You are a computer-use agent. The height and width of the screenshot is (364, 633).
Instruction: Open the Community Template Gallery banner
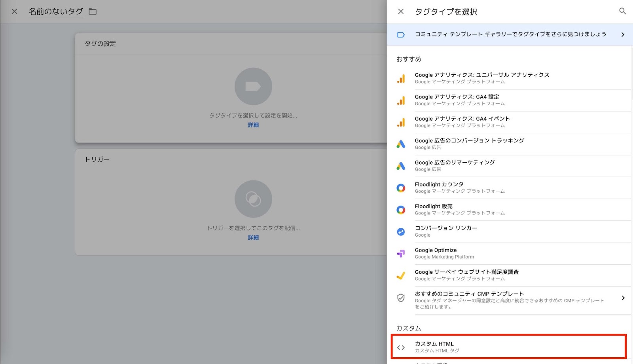click(510, 34)
